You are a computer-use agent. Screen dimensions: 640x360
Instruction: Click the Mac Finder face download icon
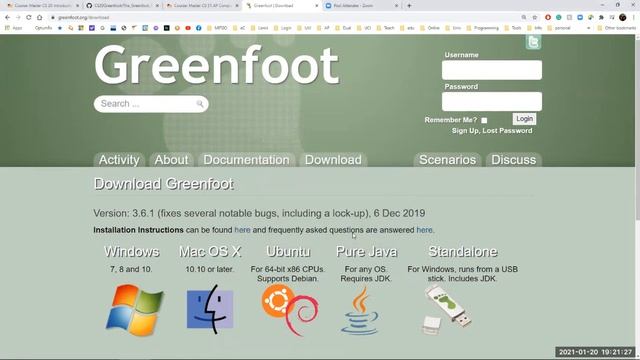(x=210, y=309)
